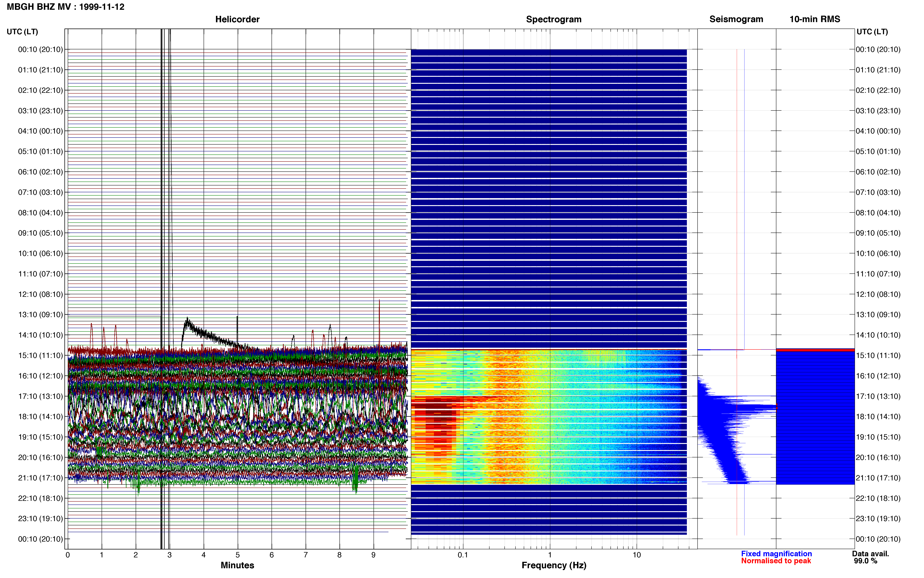Click left time label '04:10 (00:10)'
The height and width of the screenshot is (578, 924).
point(41,131)
